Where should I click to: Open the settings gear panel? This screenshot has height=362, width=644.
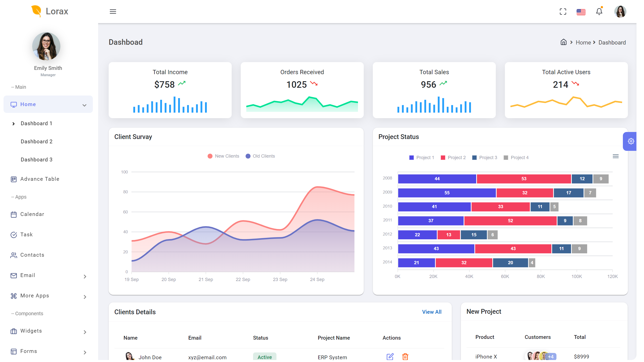click(x=631, y=141)
